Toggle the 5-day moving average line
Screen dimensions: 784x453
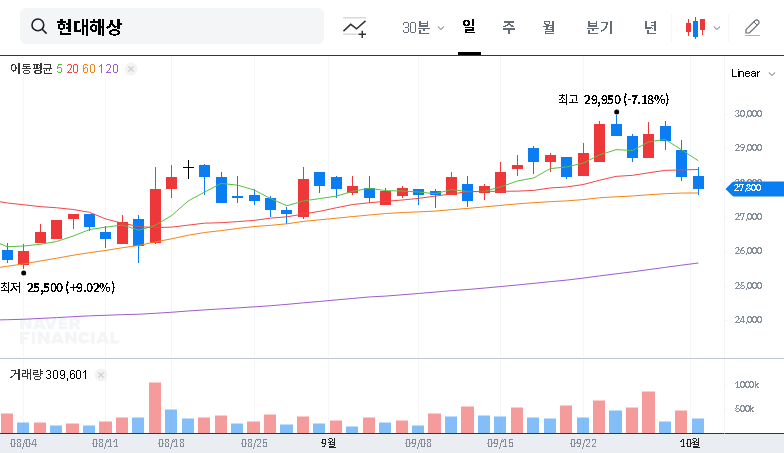(x=59, y=69)
